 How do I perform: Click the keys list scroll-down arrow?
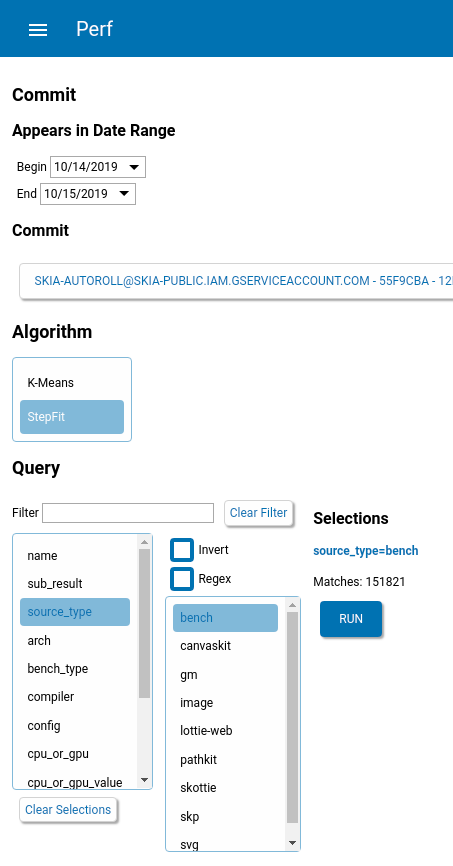(145, 780)
